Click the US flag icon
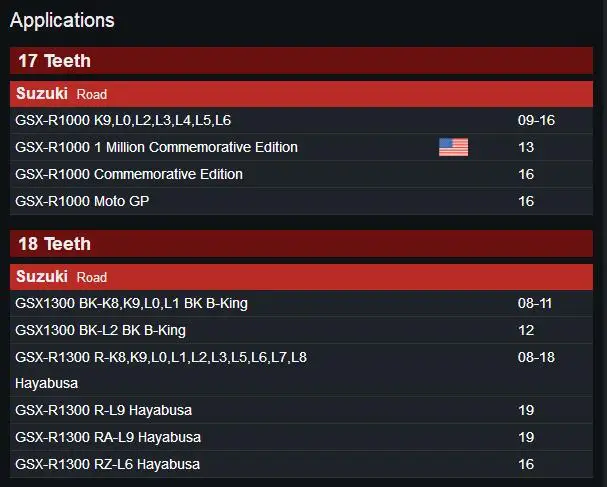 [x=453, y=147]
